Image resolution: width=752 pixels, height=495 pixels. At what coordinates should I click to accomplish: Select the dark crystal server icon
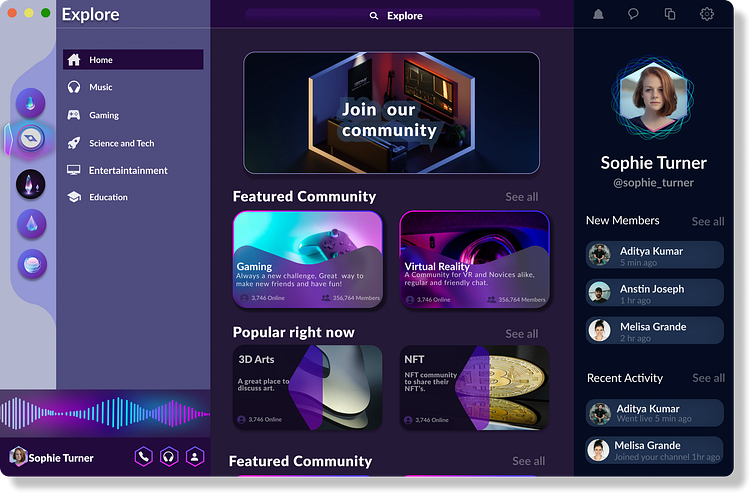tap(31, 184)
